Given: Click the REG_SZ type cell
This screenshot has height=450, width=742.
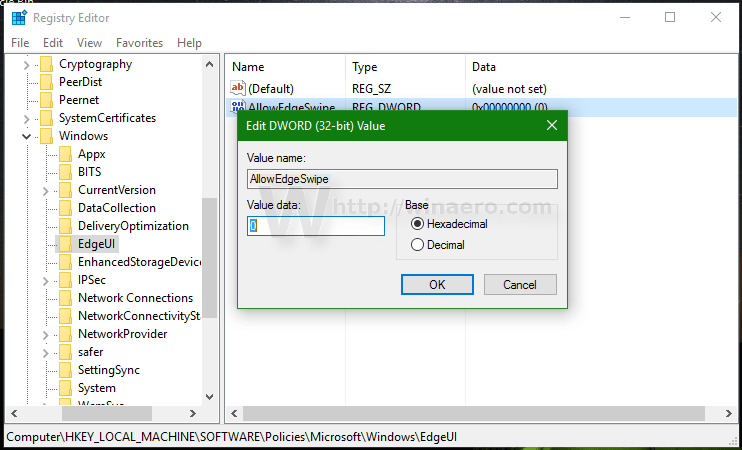Looking at the screenshot, I should (371, 88).
